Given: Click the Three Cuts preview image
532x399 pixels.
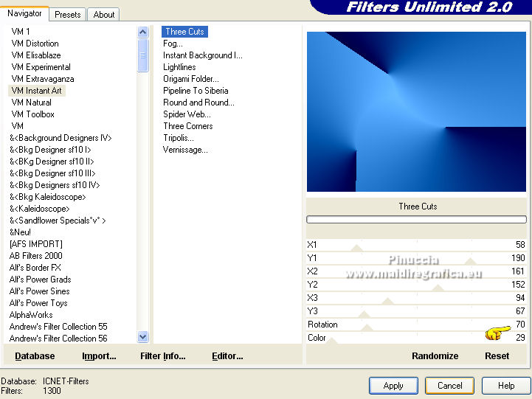Looking at the screenshot, I should (x=416, y=111).
